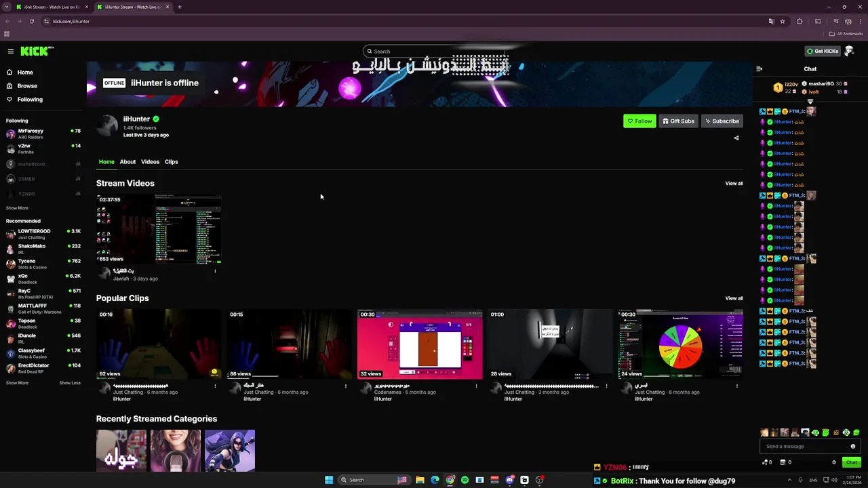Click the Kick search field

(434, 52)
